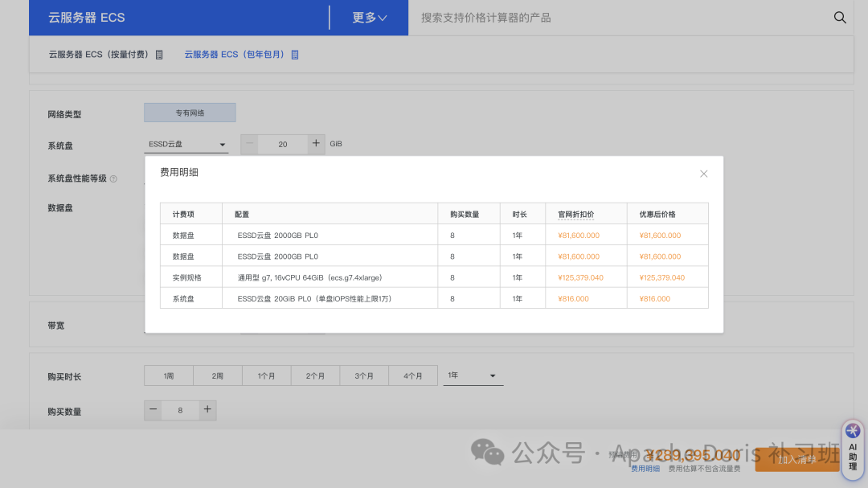This screenshot has height=488, width=868.
Task: Click the 优惠后价格 column header
Action: (x=657, y=215)
